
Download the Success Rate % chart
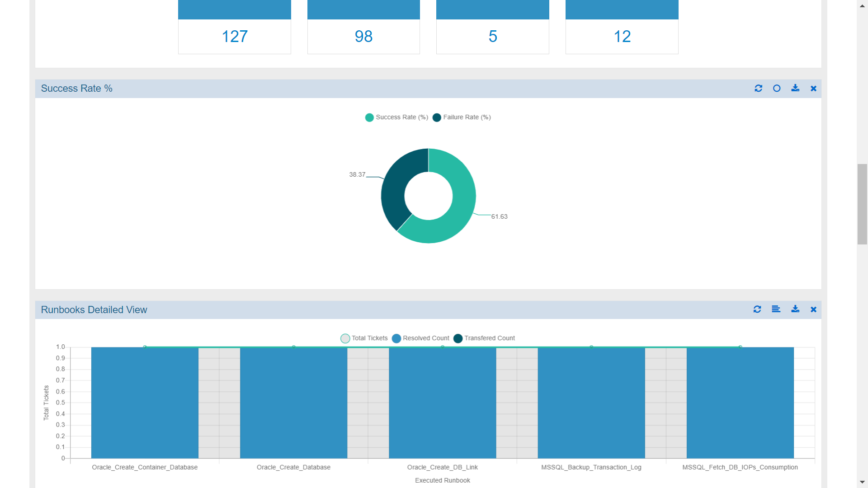click(x=795, y=89)
